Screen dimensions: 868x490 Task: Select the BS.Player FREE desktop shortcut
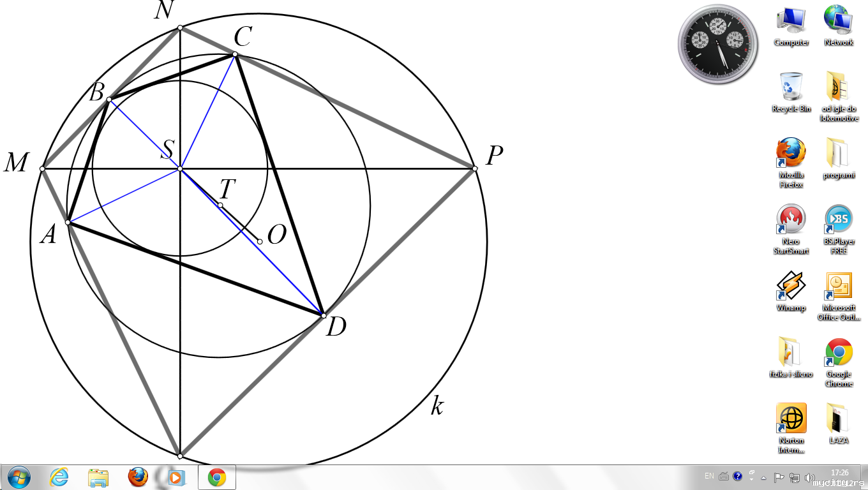tap(839, 229)
